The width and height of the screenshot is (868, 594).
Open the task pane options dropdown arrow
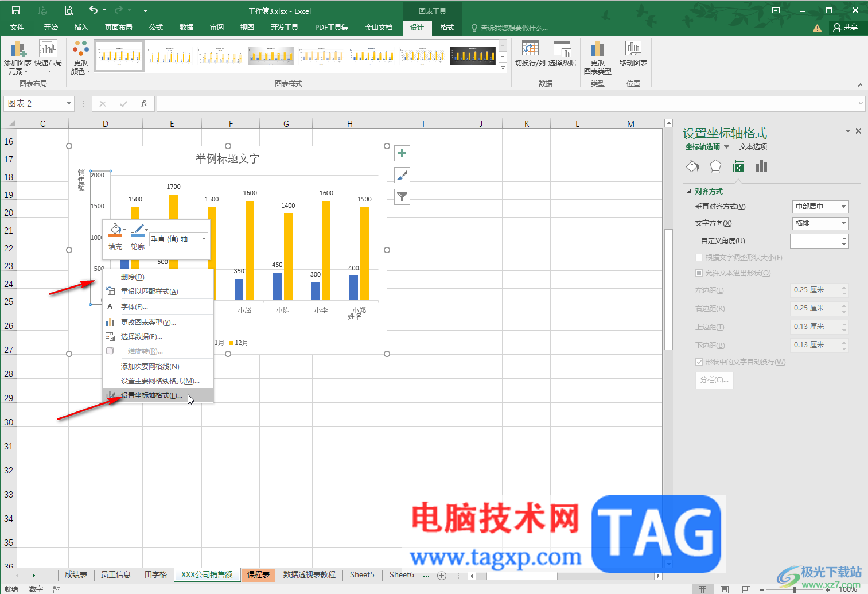(x=848, y=131)
